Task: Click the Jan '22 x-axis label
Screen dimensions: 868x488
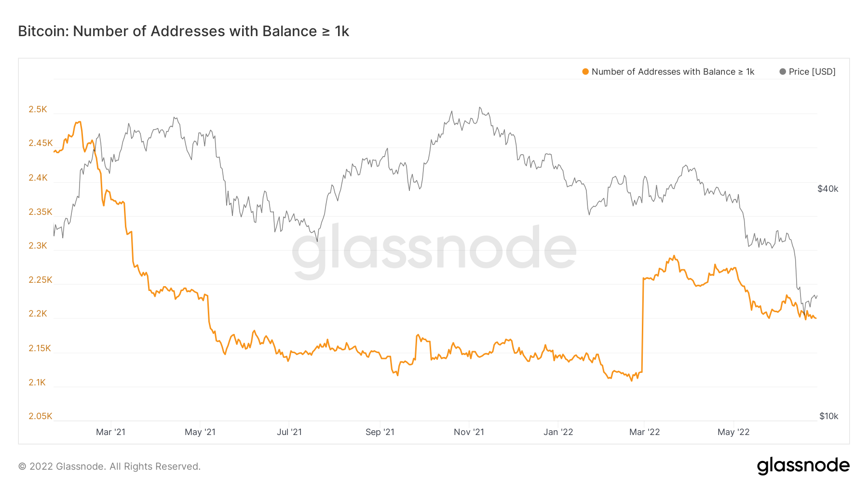Action: click(x=558, y=432)
